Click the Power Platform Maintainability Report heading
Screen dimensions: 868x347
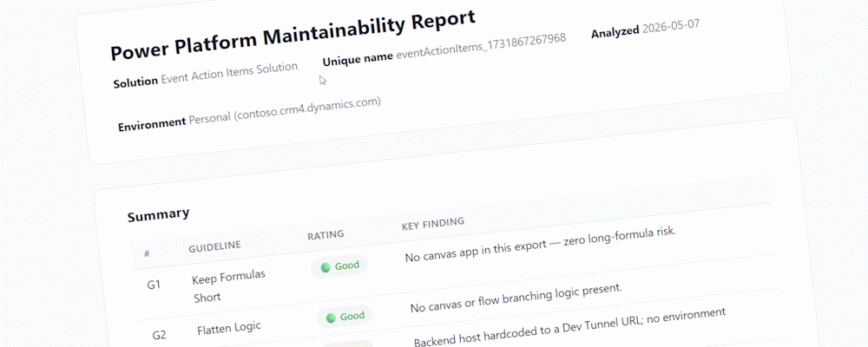coord(293,35)
